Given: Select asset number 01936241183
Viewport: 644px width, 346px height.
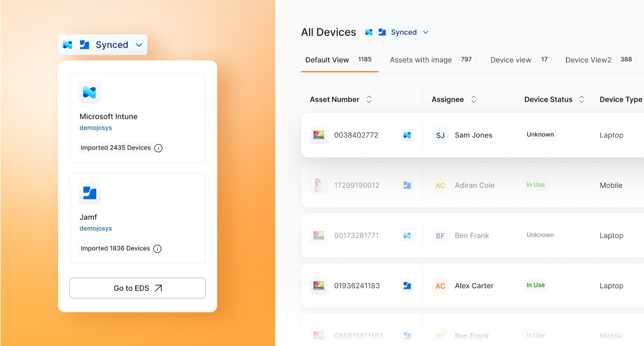Looking at the screenshot, I should click(357, 286).
